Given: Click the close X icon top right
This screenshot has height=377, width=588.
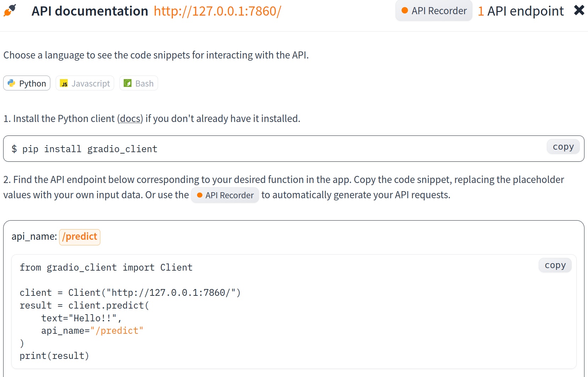Looking at the screenshot, I should click(579, 10).
